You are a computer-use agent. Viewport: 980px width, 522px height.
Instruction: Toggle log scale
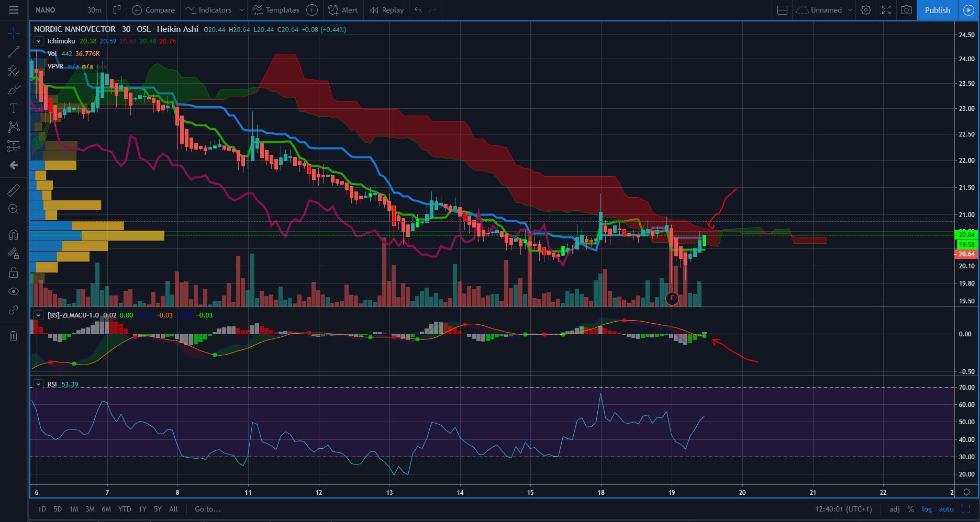pos(927,509)
